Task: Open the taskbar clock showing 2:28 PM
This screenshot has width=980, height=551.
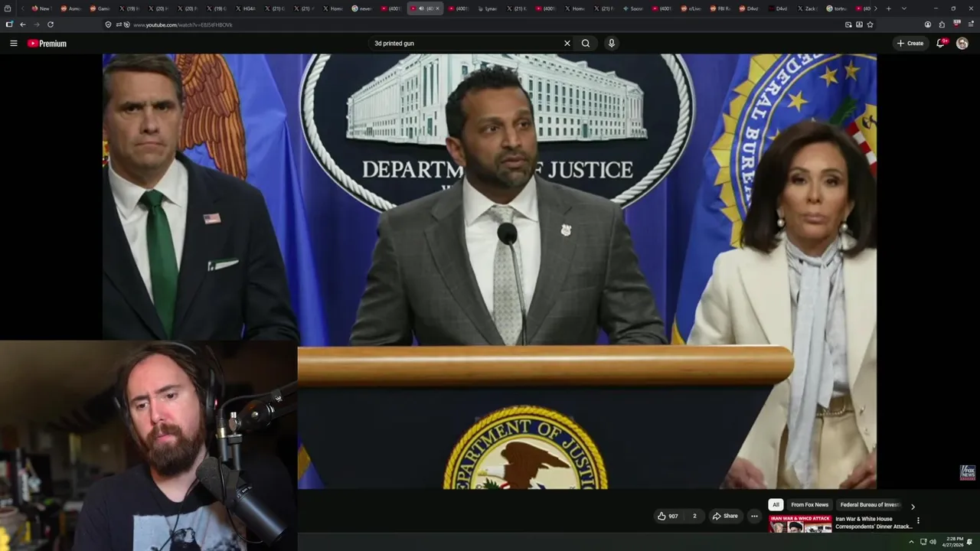Action: click(954, 542)
